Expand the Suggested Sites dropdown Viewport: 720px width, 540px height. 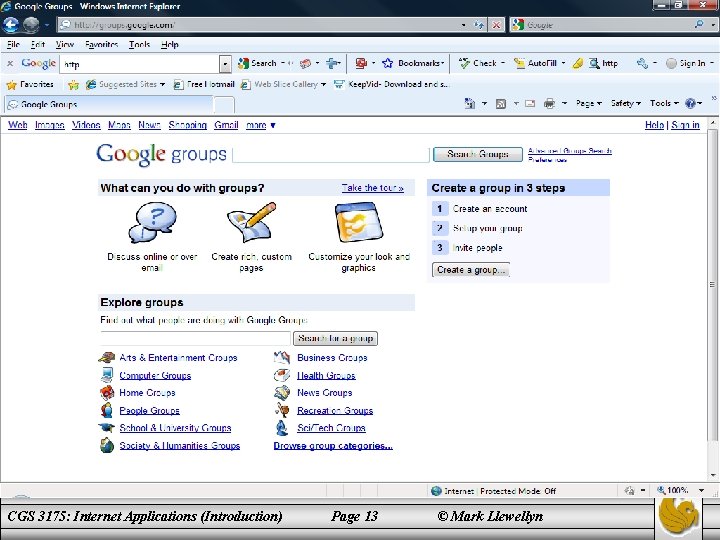point(163,84)
